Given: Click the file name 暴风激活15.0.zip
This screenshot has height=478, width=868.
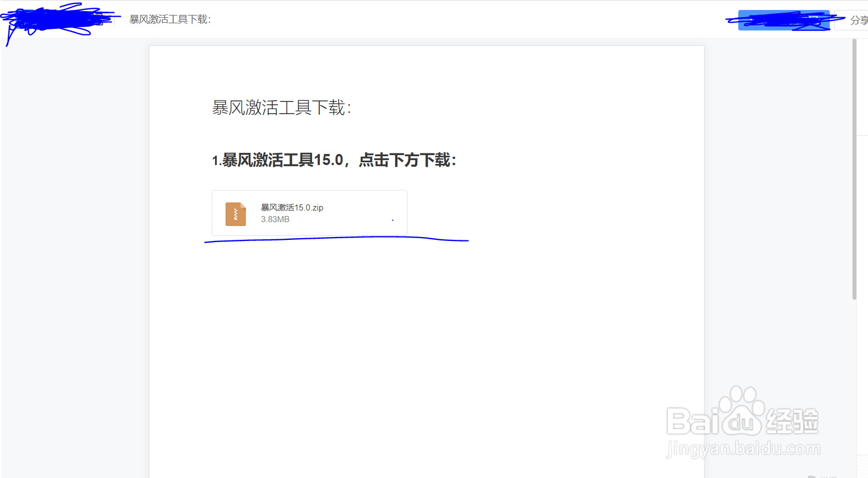Looking at the screenshot, I should (x=292, y=207).
